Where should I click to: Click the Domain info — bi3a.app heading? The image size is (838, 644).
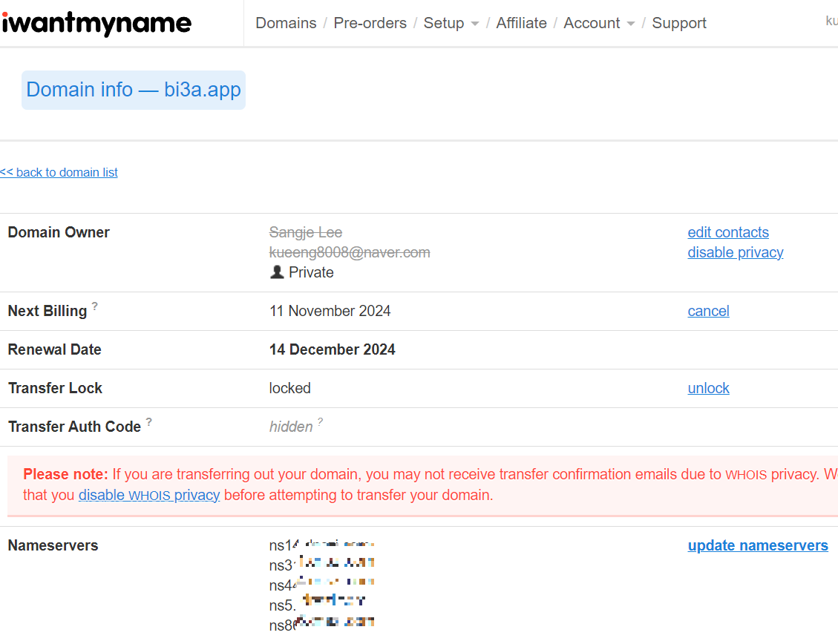point(134,90)
